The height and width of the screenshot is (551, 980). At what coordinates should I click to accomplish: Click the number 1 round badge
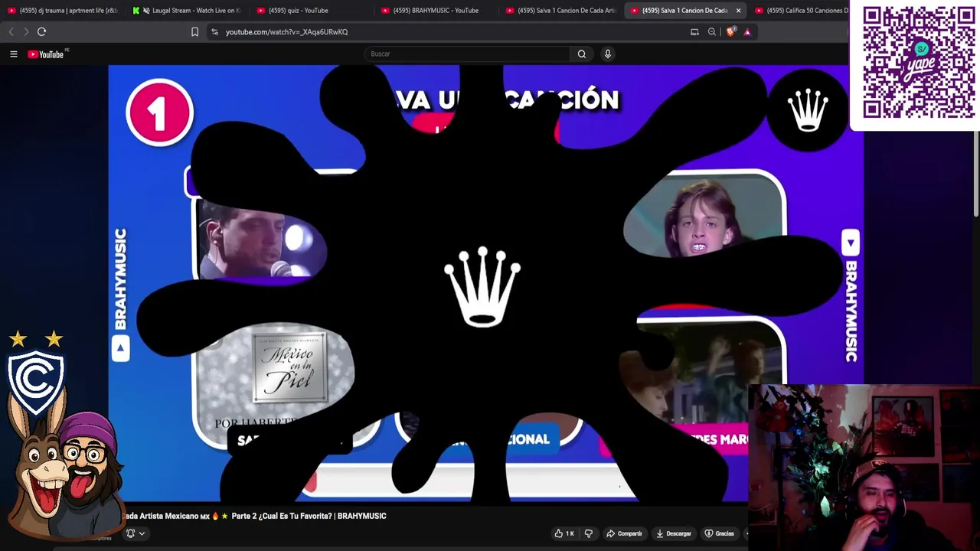(159, 112)
